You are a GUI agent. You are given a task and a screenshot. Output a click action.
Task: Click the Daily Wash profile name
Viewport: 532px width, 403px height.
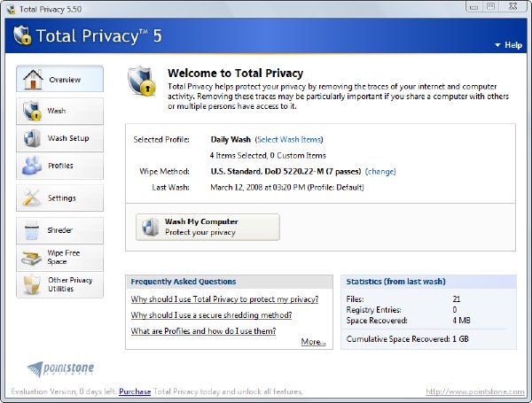(231, 140)
